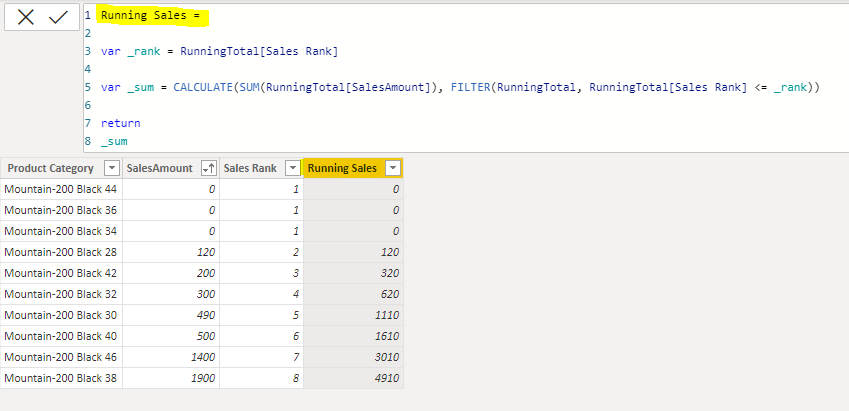This screenshot has width=849, height=411.
Task: Open the SalesAmount column sort dropdown
Action: (x=208, y=168)
